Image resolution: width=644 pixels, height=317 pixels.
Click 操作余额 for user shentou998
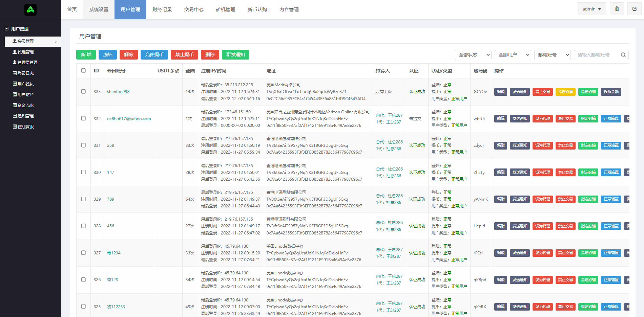point(611,92)
